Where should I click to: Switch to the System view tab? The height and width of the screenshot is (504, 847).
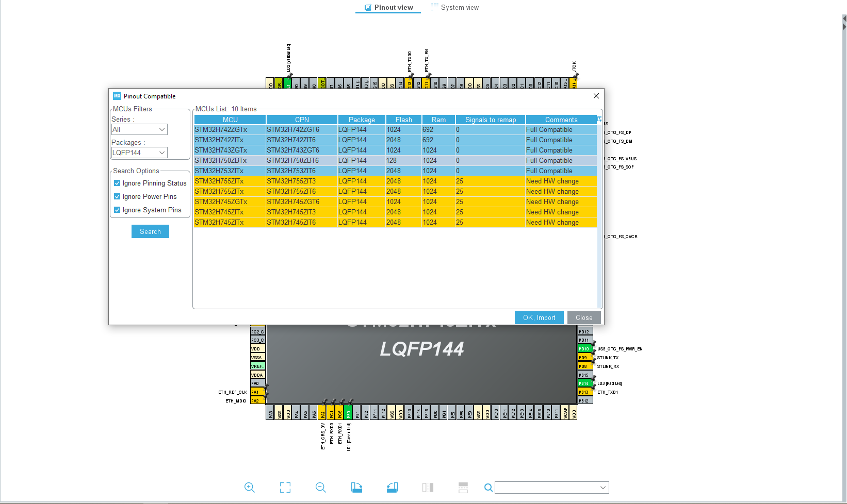pos(455,7)
